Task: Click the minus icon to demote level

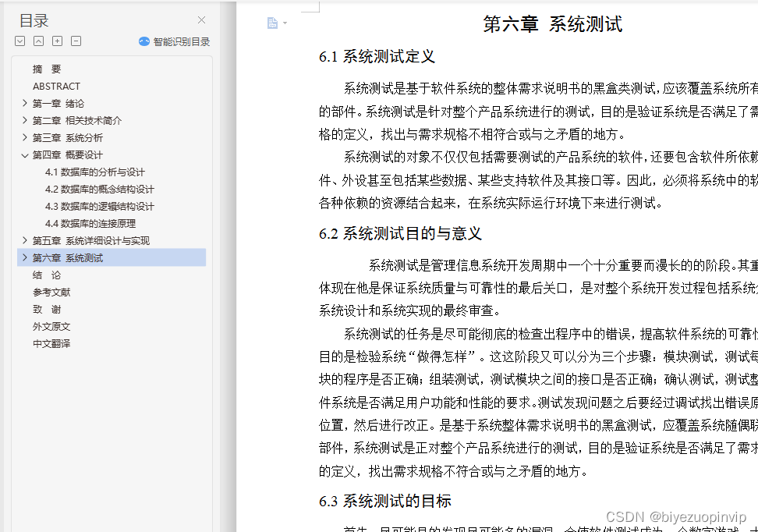Action: coord(76,41)
